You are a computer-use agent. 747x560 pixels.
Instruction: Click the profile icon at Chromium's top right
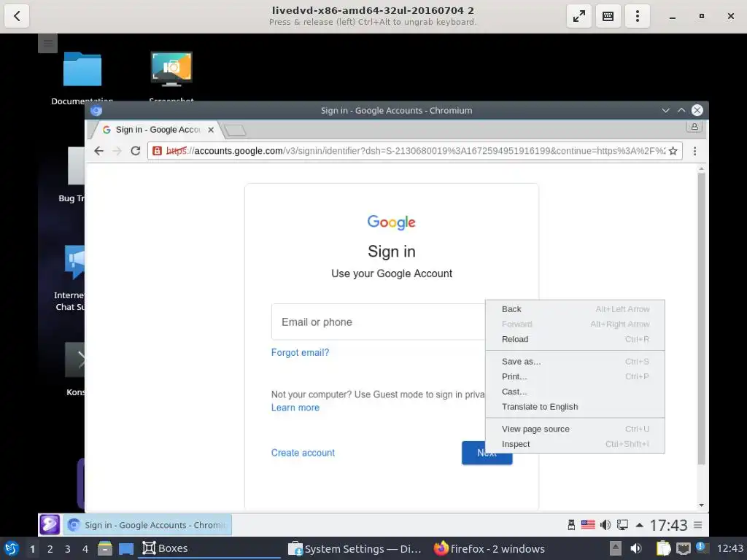pyautogui.click(x=694, y=127)
